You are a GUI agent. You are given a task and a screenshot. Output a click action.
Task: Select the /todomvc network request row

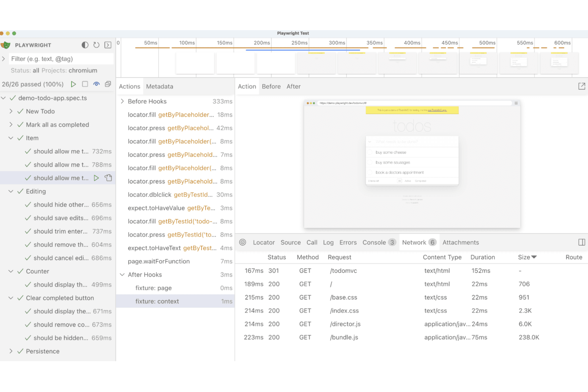(x=411, y=270)
